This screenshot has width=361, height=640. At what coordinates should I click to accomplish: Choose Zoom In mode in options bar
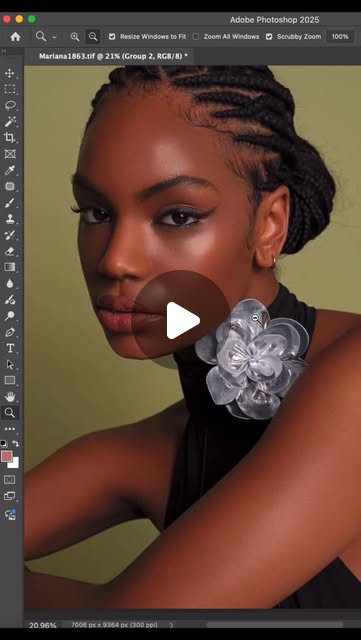pyautogui.click(x=75, y=37)
